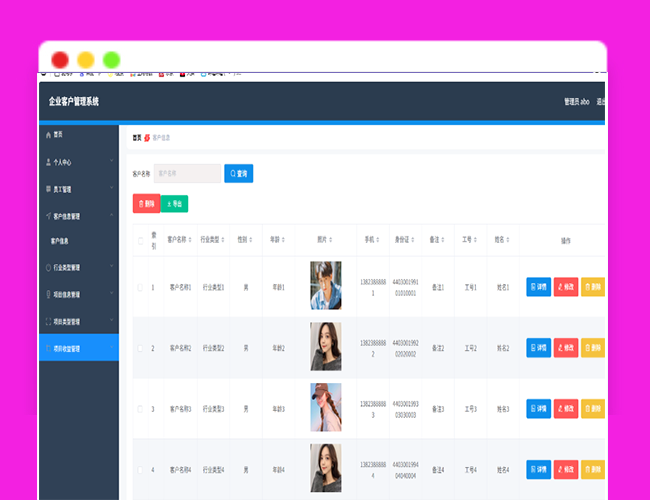The height and width of the screenshot is (500, 650).
Task: Click yellow 删除 for customer row 4
Action: click(x=593, y=469)
